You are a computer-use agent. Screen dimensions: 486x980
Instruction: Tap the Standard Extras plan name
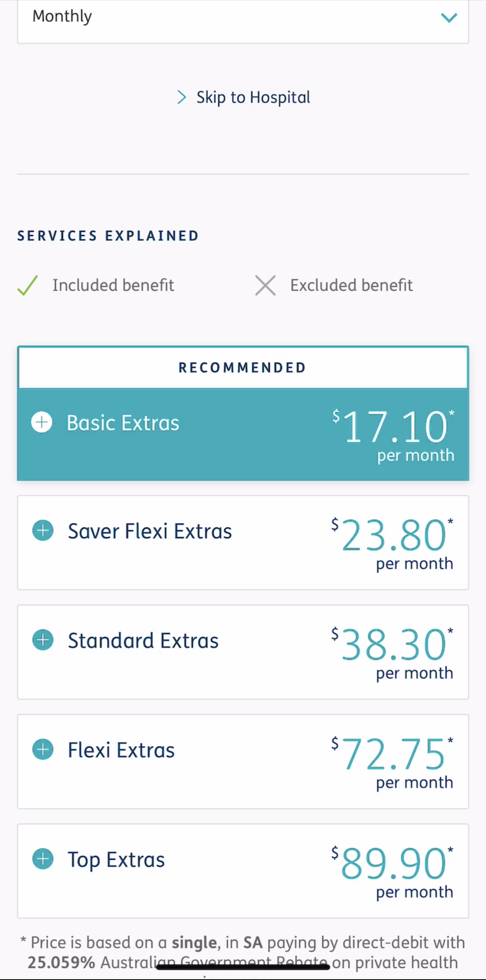coord(143,641)
